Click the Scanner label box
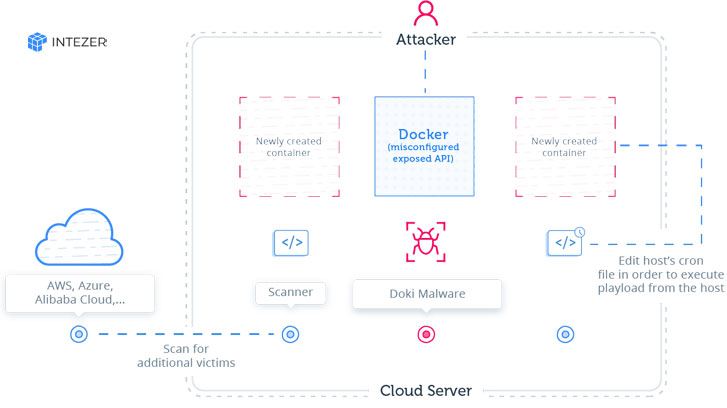 [x=290, y=293]
